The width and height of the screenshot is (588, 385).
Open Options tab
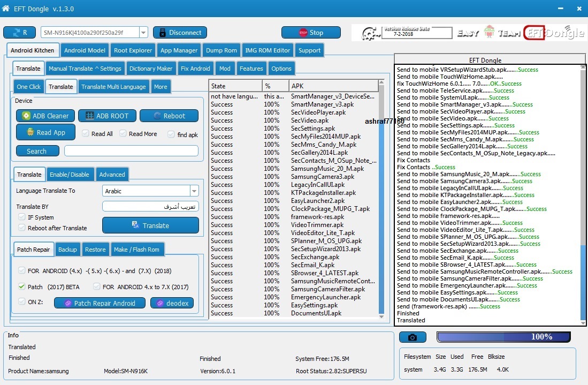pyautogui.click(x=281, y=69)
